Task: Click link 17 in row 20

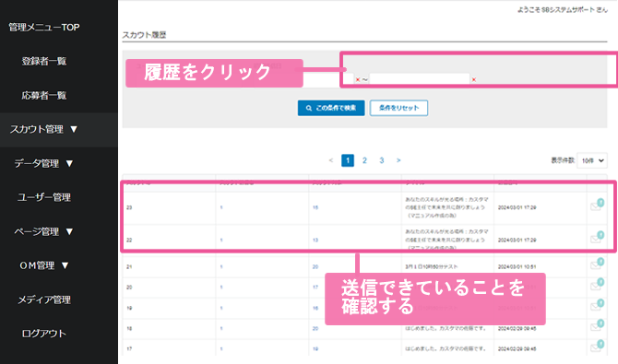Action: point(315,288)
